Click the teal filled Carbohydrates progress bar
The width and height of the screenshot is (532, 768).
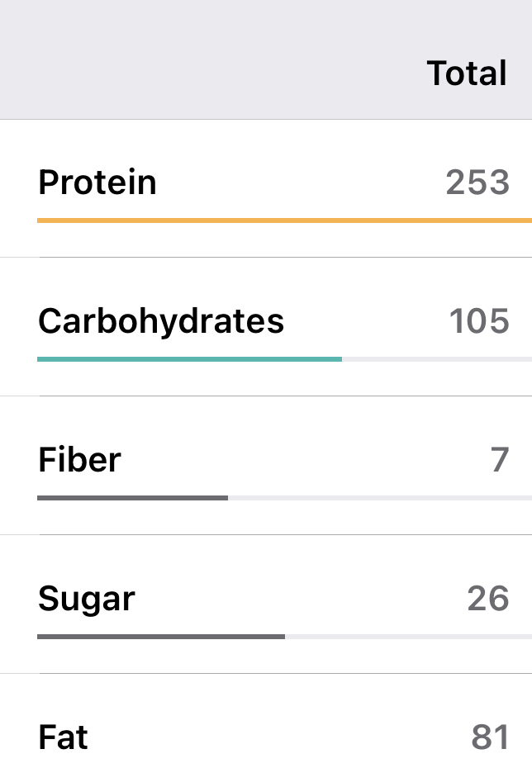189,359
